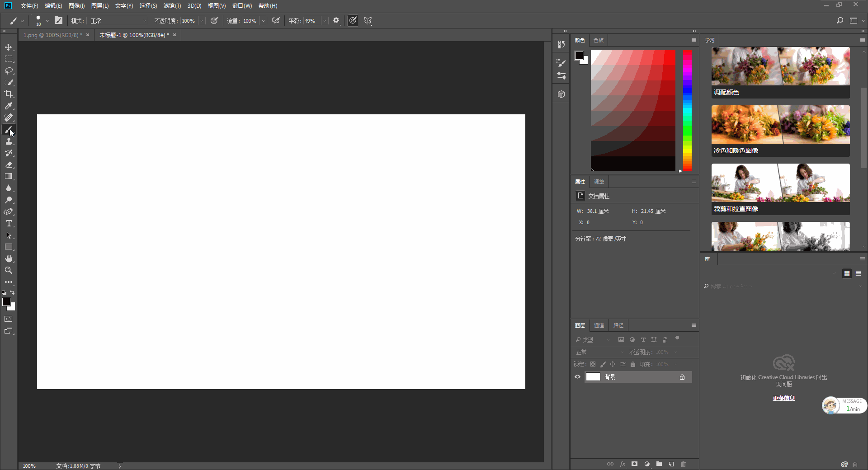The width and height of the screenshot is (868, 470).
Task: Expand the smoothing 49% dropdown arrow
Action: pyautogui.click(x=324, y=21)
